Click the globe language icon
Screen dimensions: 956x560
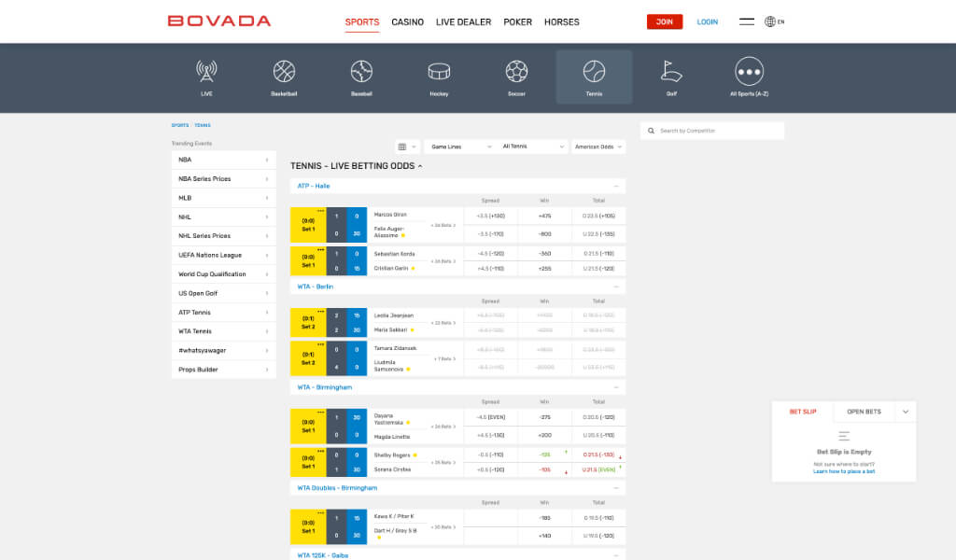click(770, 21)
